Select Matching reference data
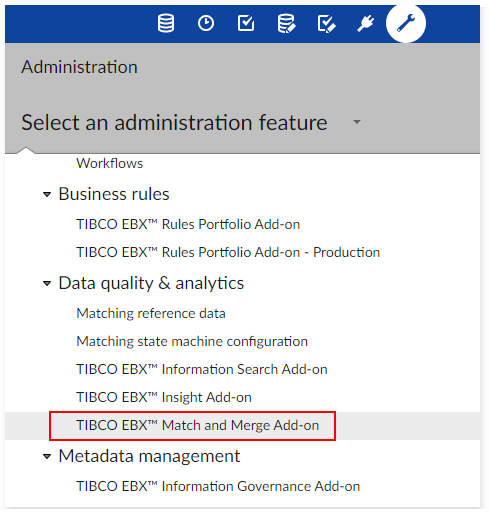 coord(151,313)
